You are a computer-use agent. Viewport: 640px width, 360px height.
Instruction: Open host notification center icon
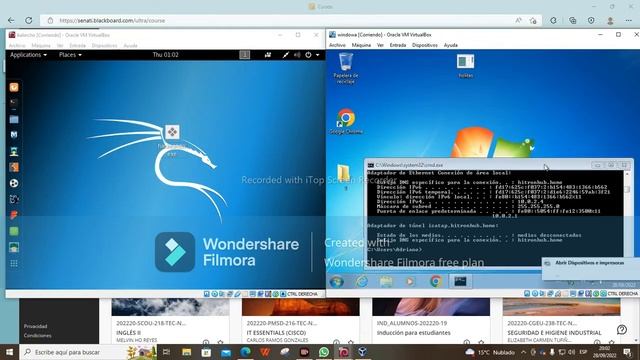point(627,352)
